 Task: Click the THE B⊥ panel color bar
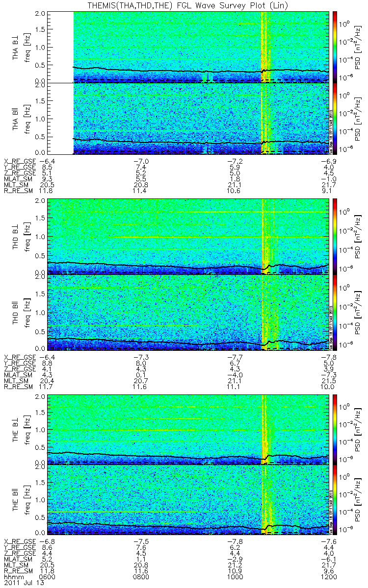[336, 429]
